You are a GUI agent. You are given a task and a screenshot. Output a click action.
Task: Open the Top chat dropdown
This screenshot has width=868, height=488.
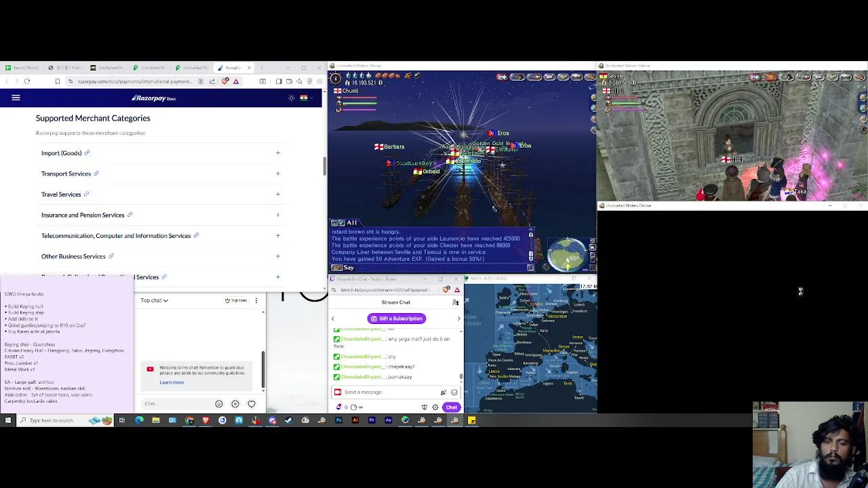155,300
